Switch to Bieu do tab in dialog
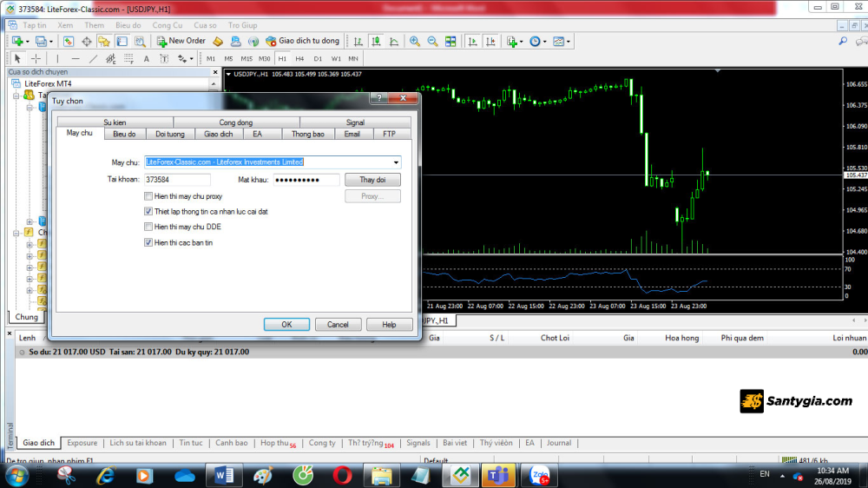This screenshot has width=868, height=488. [x=124, y=134]
